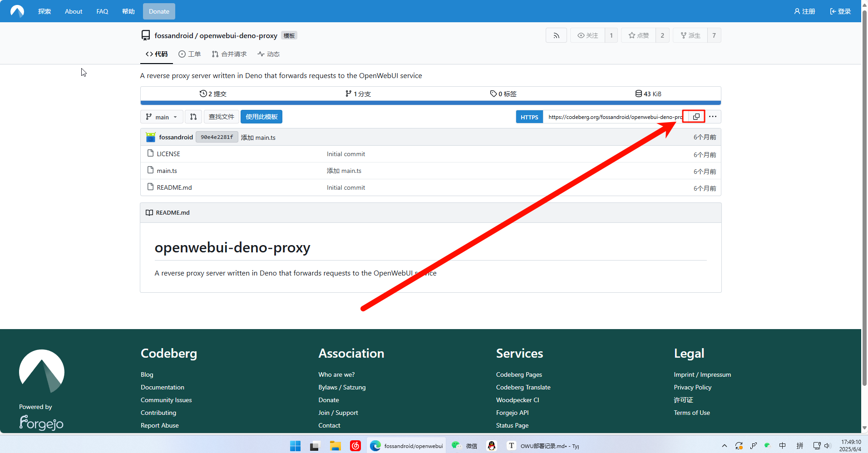Click the clone URL input field

(x=615, y=117)
